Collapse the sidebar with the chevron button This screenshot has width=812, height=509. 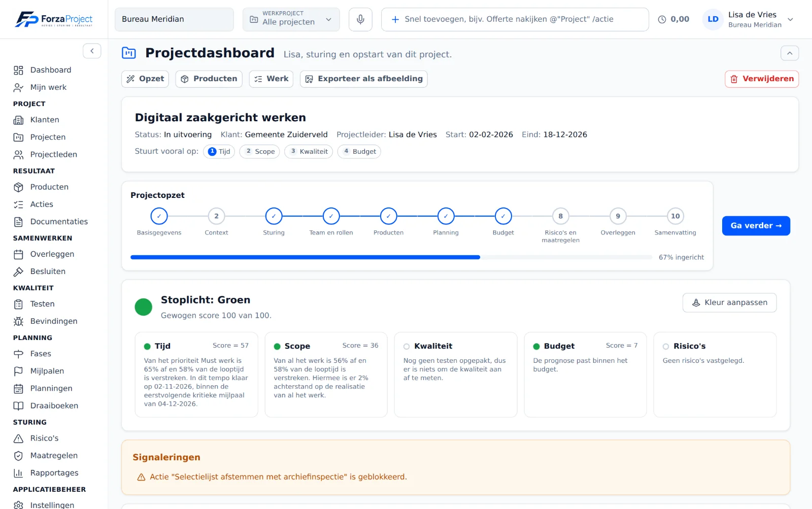(x=92, y=51)
